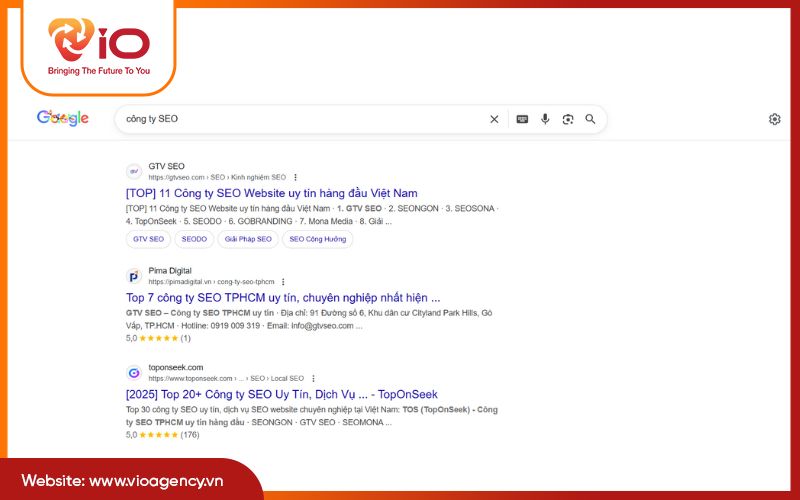Click the 5,0 star rating with (176) reviews
The width and height of the screenshot is (800, 500).
pos(162,435)
